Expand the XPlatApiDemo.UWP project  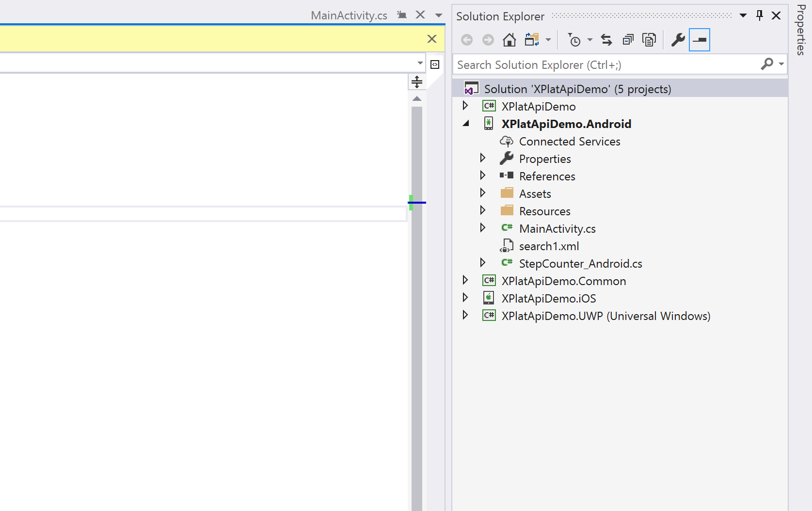point(466,315)
